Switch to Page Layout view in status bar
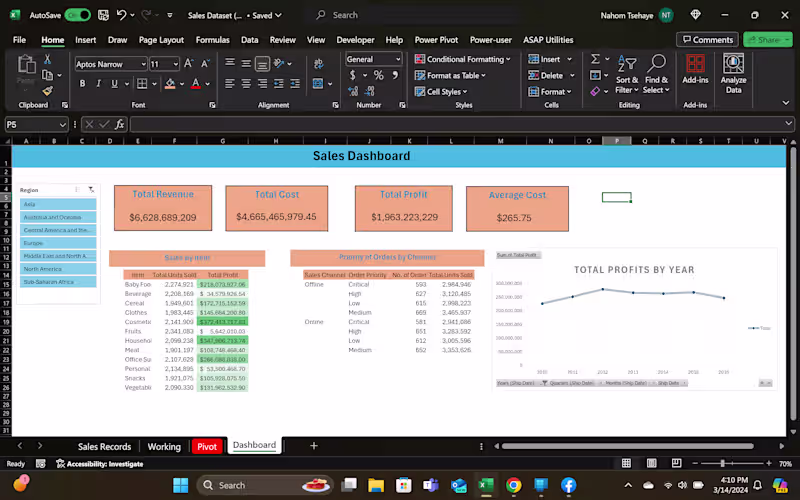This screenshot has width=800, height=500. click(652, 463)
